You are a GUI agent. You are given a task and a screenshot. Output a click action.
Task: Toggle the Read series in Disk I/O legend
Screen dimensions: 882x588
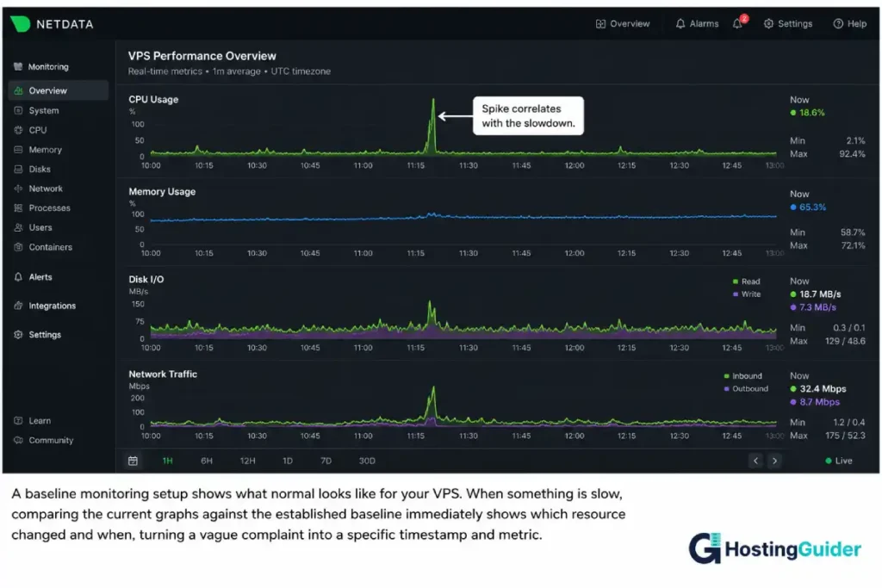pyautogui.click(x=747, y=282)
